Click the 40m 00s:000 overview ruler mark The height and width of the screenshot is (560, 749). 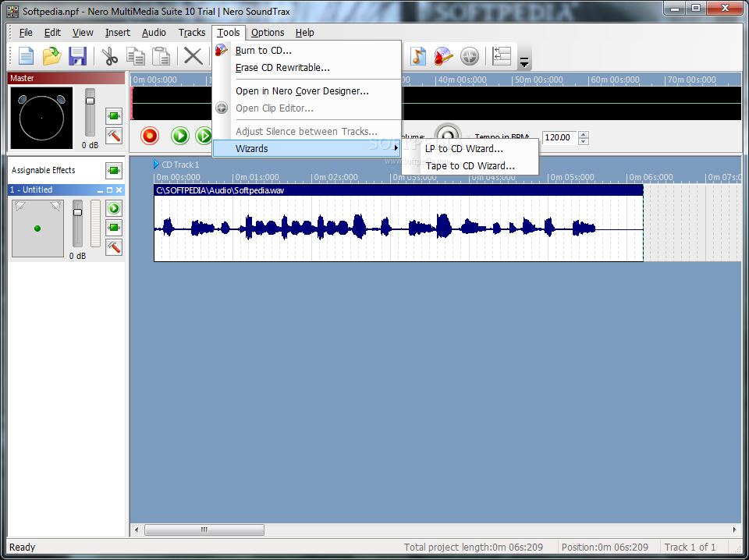[461, 80]
